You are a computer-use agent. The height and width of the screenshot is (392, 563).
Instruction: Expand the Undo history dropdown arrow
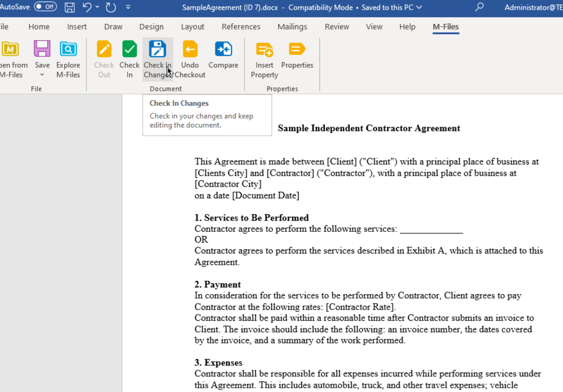pos(97,7)
